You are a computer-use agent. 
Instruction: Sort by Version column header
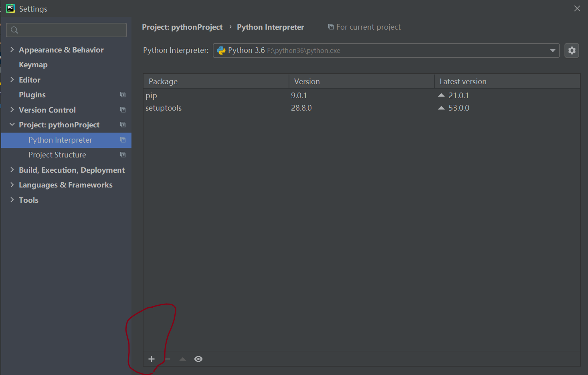(x=362, y=81)
